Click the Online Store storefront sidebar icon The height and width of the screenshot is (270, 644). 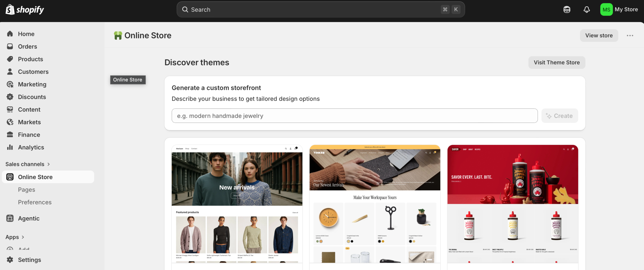(x=10, y=177)
